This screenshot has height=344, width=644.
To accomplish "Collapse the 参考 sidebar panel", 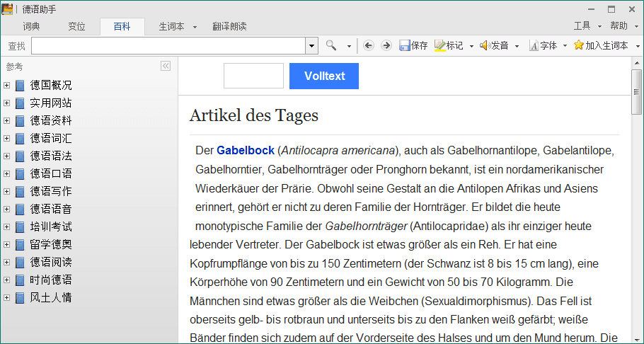I will pos(166,66).
